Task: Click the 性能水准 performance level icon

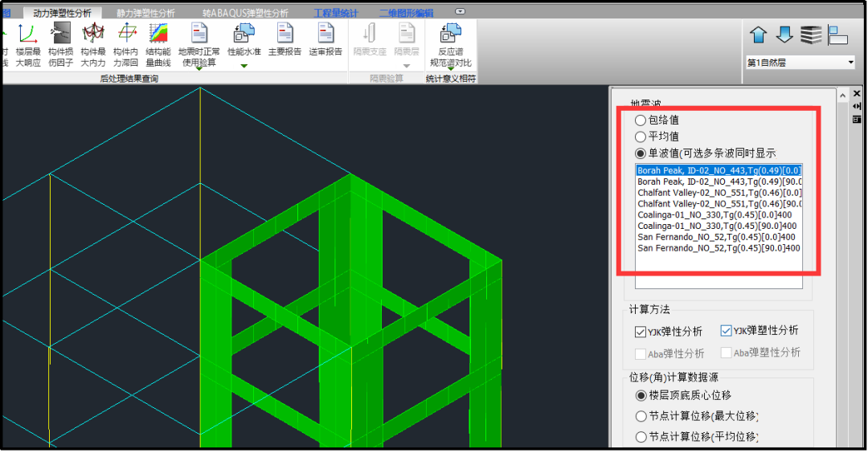Action: click(x=244, y=34)
